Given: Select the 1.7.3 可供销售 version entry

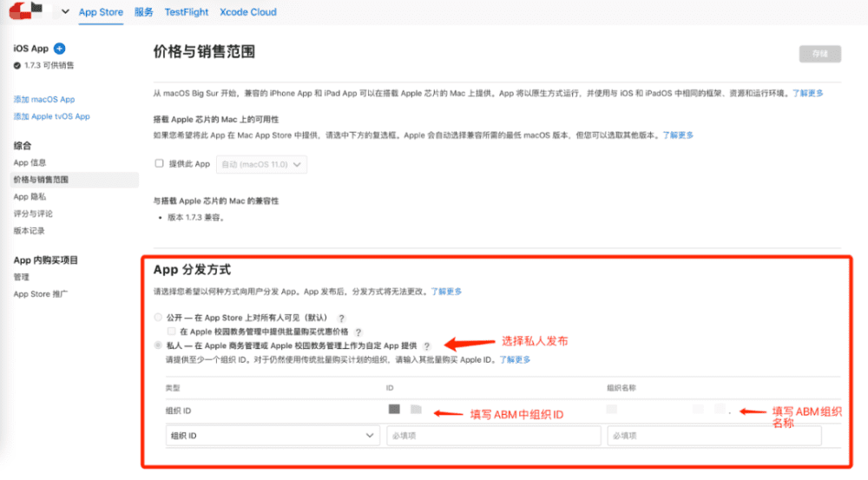Looking at the screenshot, I should click(43, 65).
